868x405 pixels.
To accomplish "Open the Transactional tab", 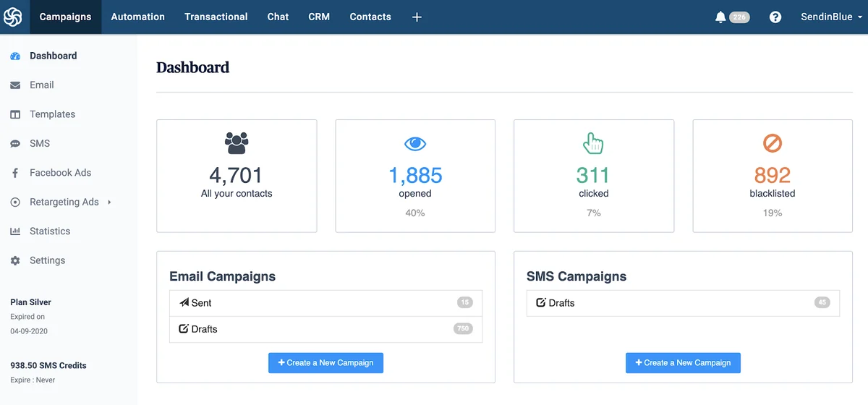I will coord(216,17).
